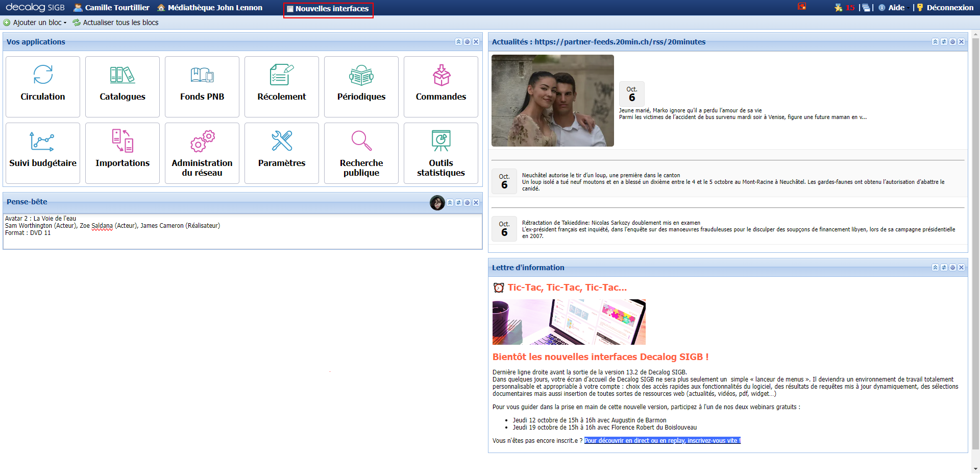This screenshot has width=980, height=475.
Task: Open the Commandes application
Action: pos(440,87)
